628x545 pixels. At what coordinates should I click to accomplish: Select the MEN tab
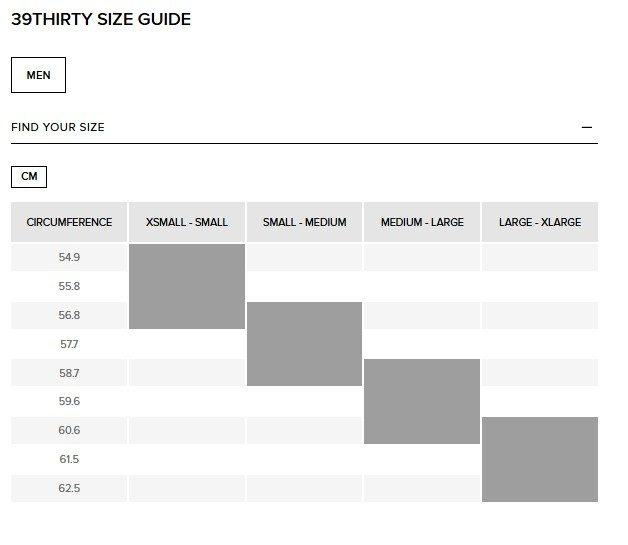(38, 75)
